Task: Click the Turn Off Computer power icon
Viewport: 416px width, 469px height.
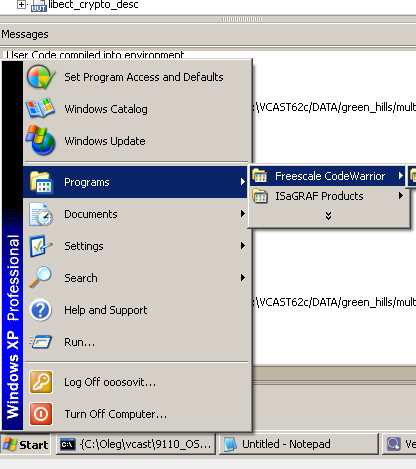Action: (41, 414)
